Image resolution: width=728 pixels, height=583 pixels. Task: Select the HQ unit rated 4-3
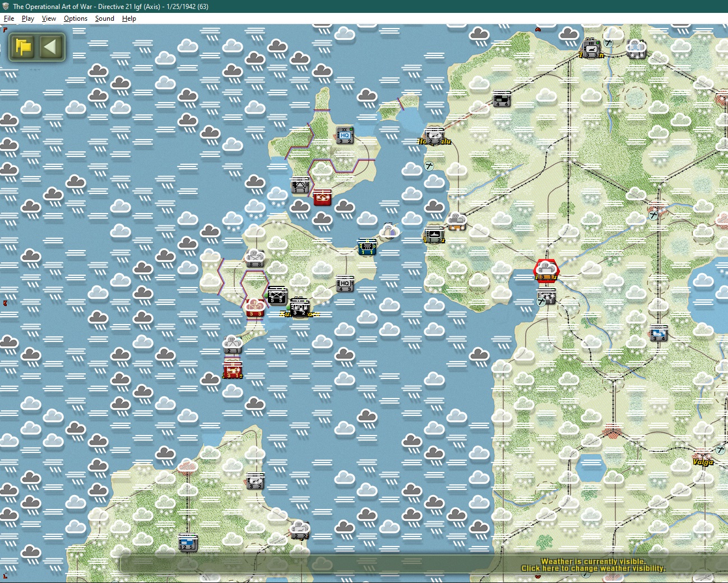pyautogui.click(x=345, y=284)
